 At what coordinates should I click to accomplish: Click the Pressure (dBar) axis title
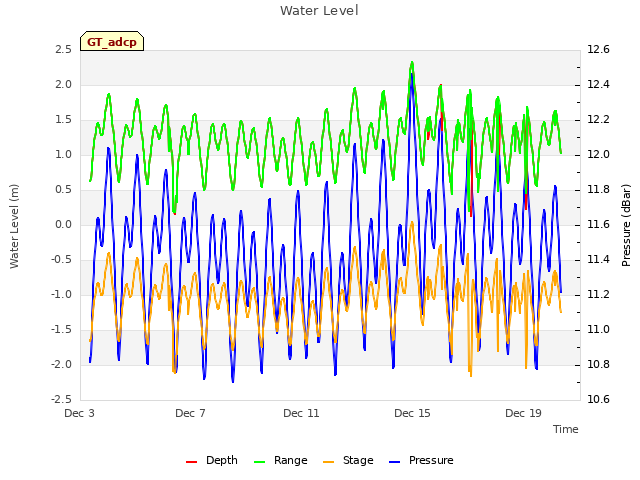(626, 225)
